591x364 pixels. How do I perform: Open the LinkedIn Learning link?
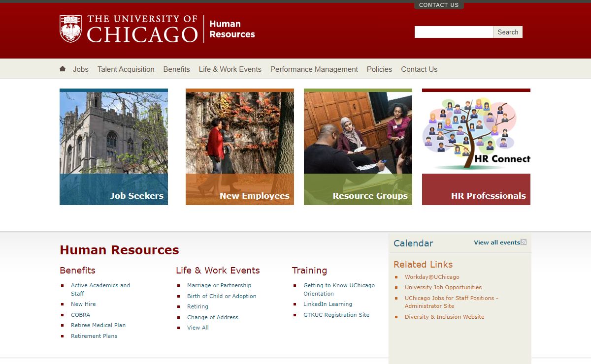[x=328, y=304]
